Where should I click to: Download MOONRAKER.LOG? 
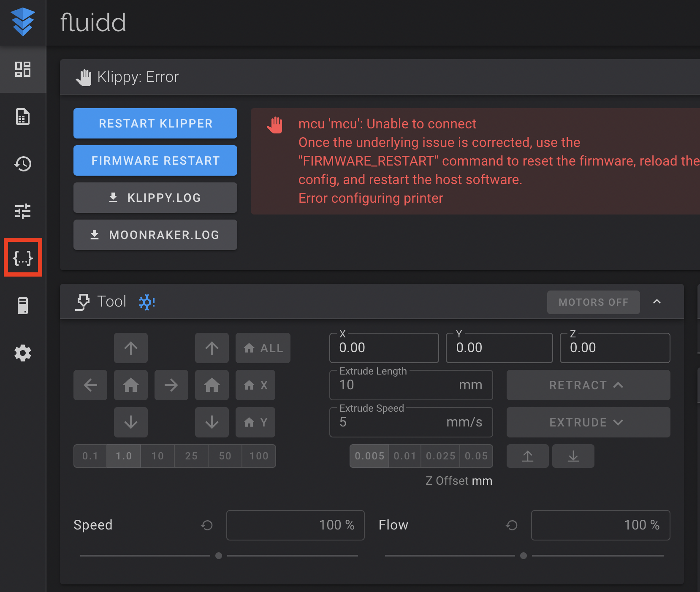click(155, 235)
